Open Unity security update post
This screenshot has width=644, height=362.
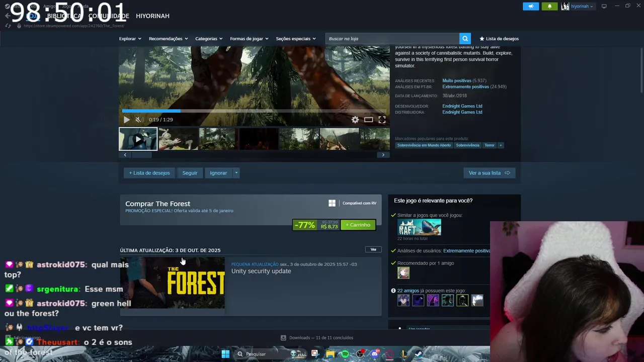point(261,271)
